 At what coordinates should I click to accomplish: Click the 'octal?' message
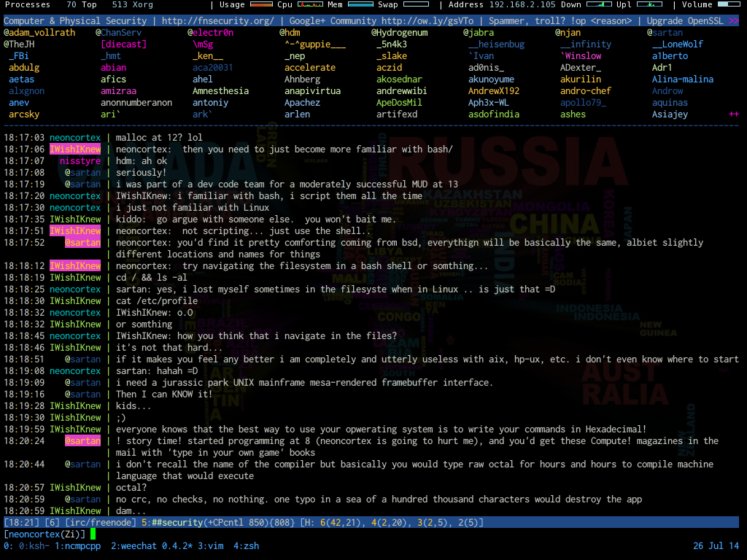pyautogui.click(x=131, y=488)
